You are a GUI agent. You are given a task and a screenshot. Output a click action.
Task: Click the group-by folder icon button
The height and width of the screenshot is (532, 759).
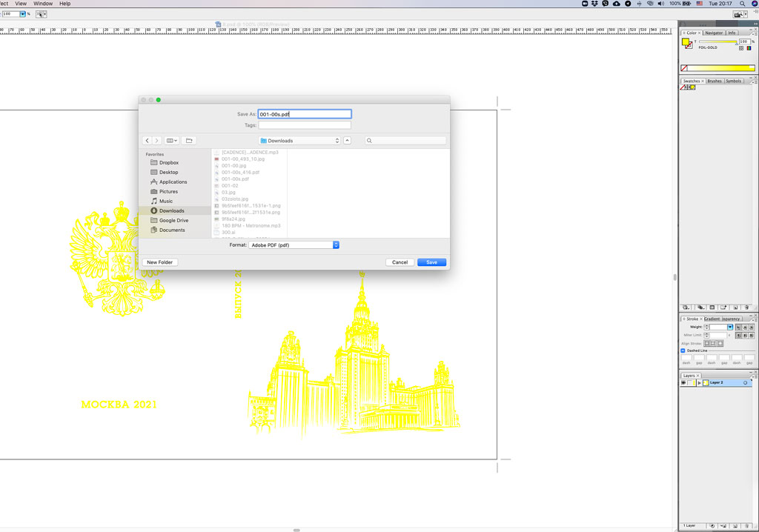click(x=189, y=141)
